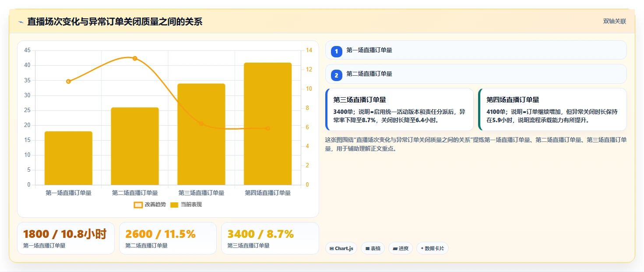Click the text 4100单 in fourth card
This screenshot has width=644, height=272.
click(x=496, y=112)
